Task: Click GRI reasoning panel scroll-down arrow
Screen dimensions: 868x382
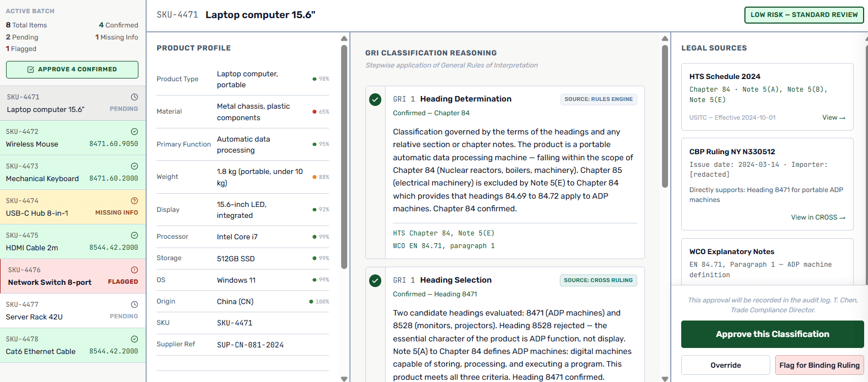Action: [665, 379]
